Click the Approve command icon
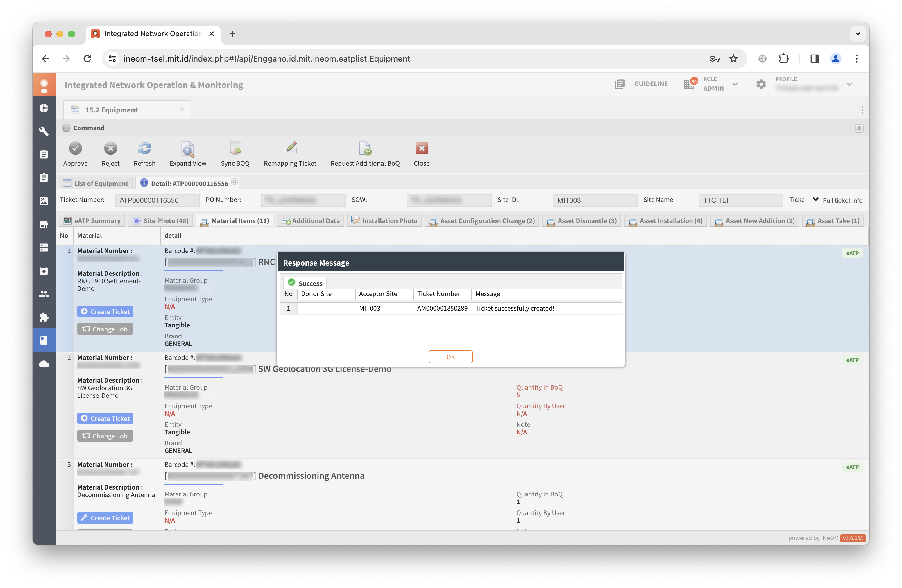 [76, 148]
